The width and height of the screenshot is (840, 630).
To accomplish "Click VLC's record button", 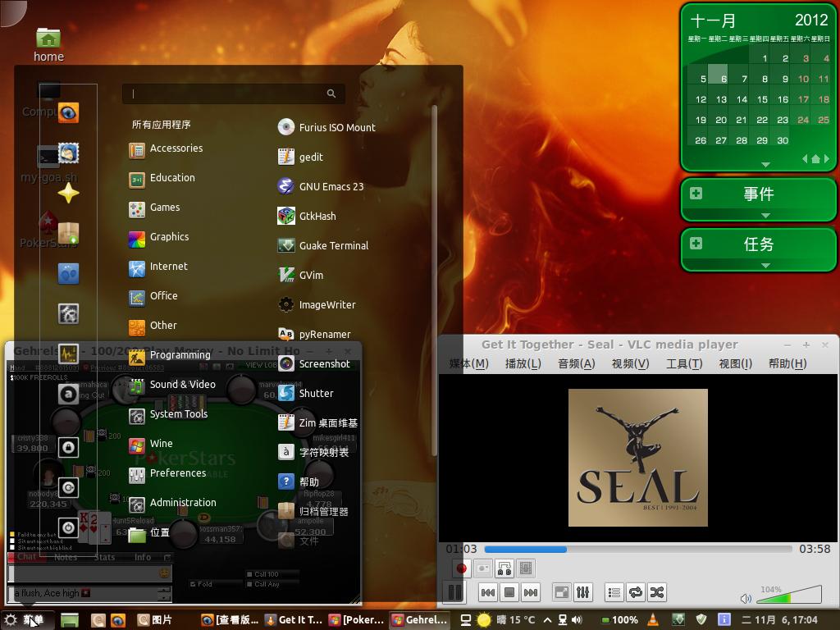I will point(461,568).
